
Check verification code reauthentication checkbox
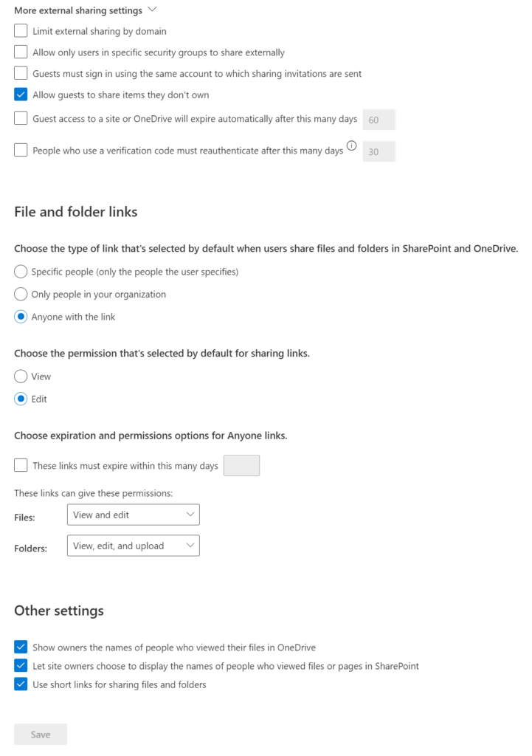pos(21,151)
